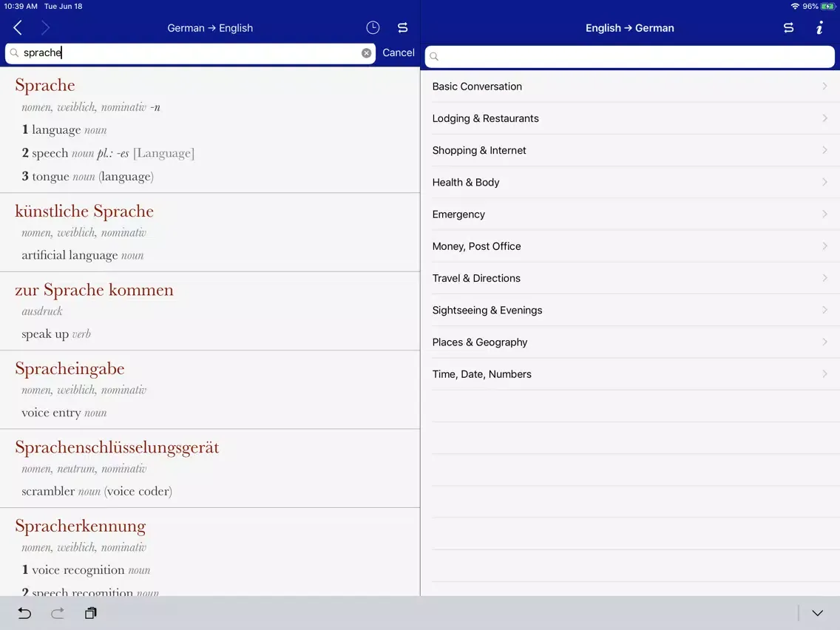Expand chevron for Travel & Directions
This screenshot has width=840, height=630.
(x=824, y=278)
